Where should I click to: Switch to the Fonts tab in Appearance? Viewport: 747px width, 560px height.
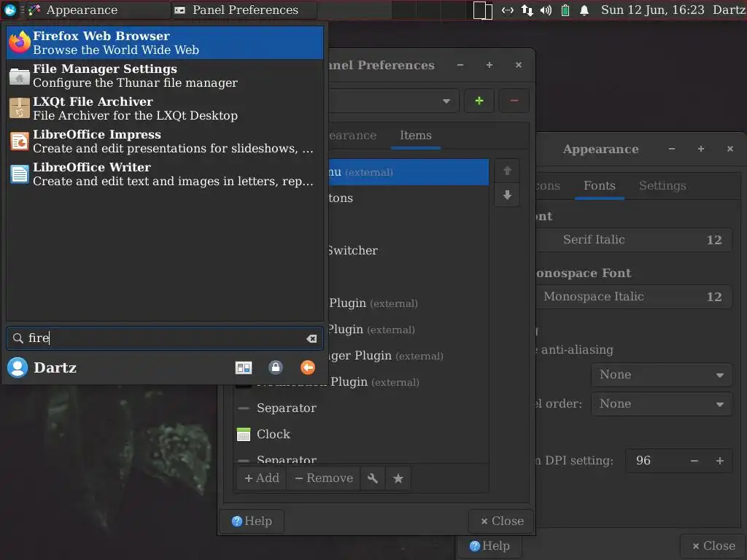click(x=600, y=186)
